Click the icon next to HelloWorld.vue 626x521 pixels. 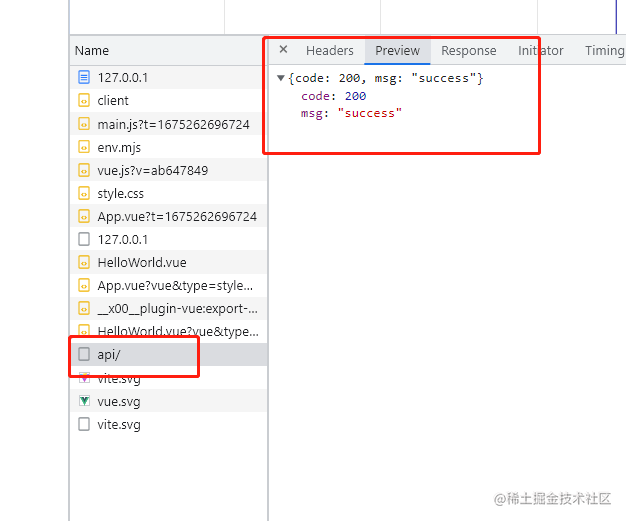84,262
